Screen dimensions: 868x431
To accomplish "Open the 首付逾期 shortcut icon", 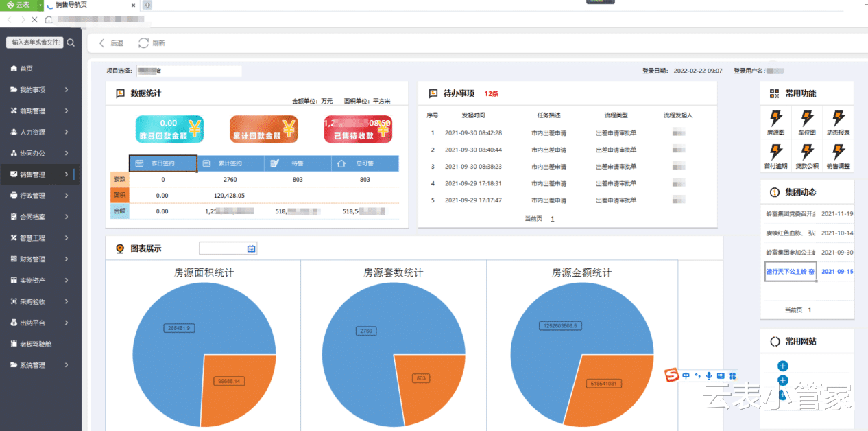I will click(x=776, y=151).
